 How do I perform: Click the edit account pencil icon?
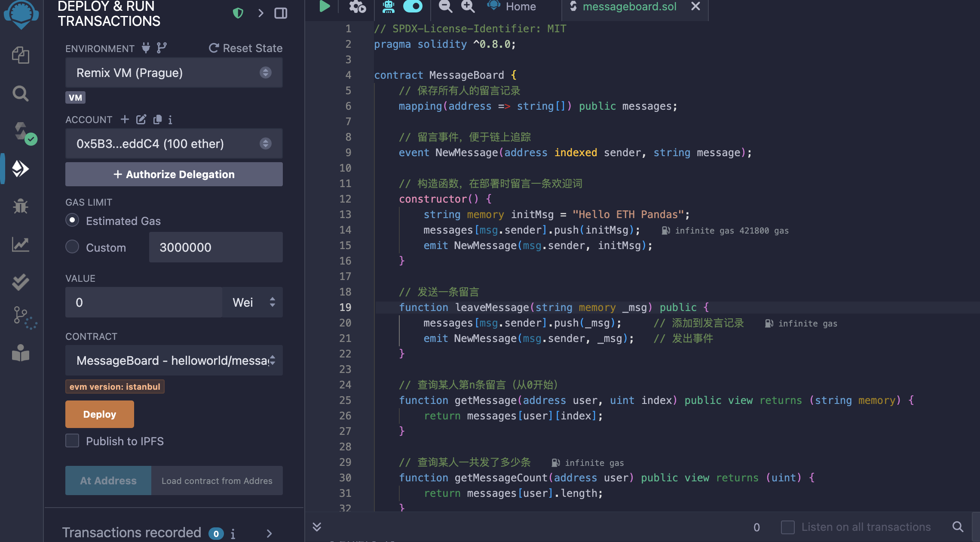[141, 119]
